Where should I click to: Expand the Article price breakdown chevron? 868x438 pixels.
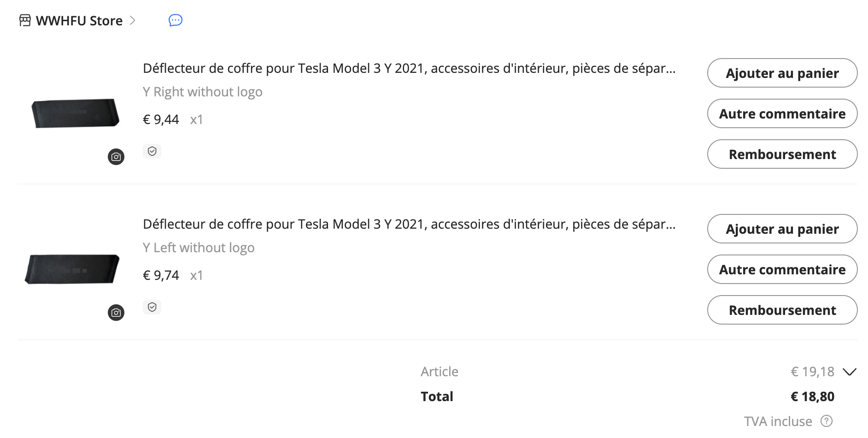[849, 372]
